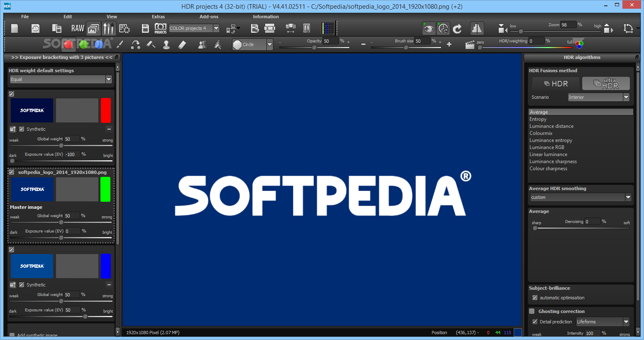
Task: Open the Lifeforms detail prediction dropdown
Action: click(x=603, y=322)
